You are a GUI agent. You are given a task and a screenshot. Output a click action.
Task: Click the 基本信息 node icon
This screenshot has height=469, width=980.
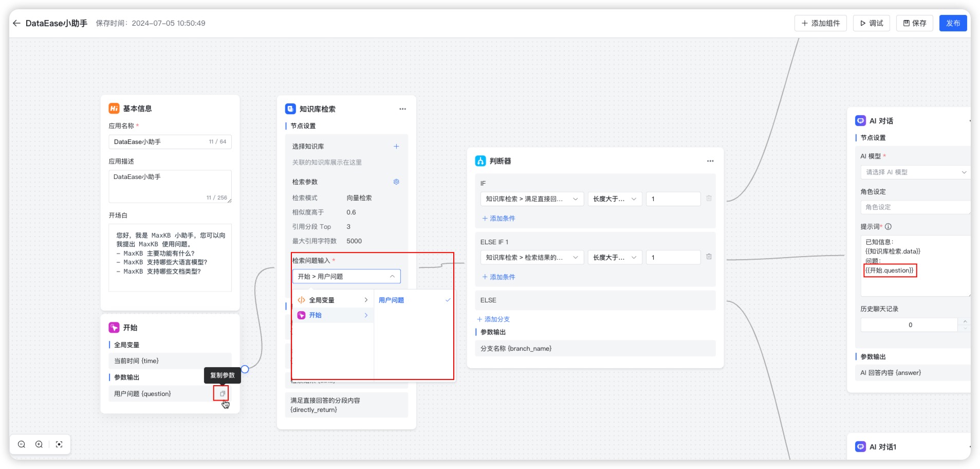click(114, 109)
